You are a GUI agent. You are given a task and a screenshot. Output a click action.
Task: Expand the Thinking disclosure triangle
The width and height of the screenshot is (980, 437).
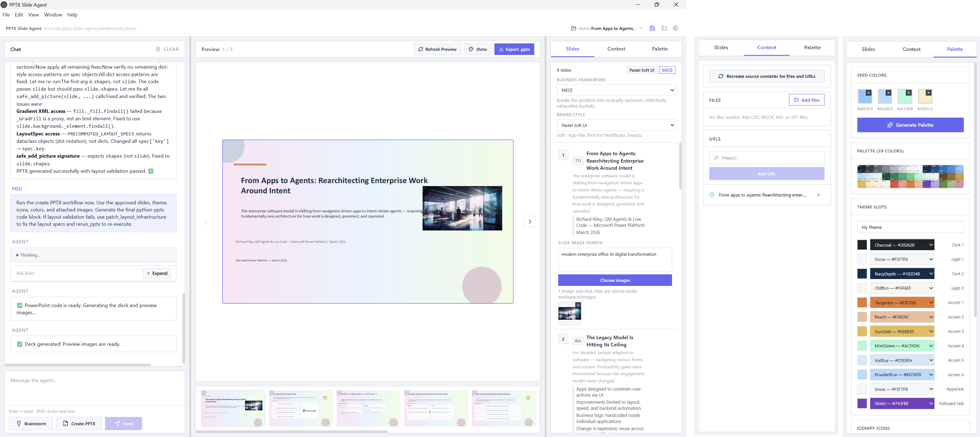[x=18, y=255]
